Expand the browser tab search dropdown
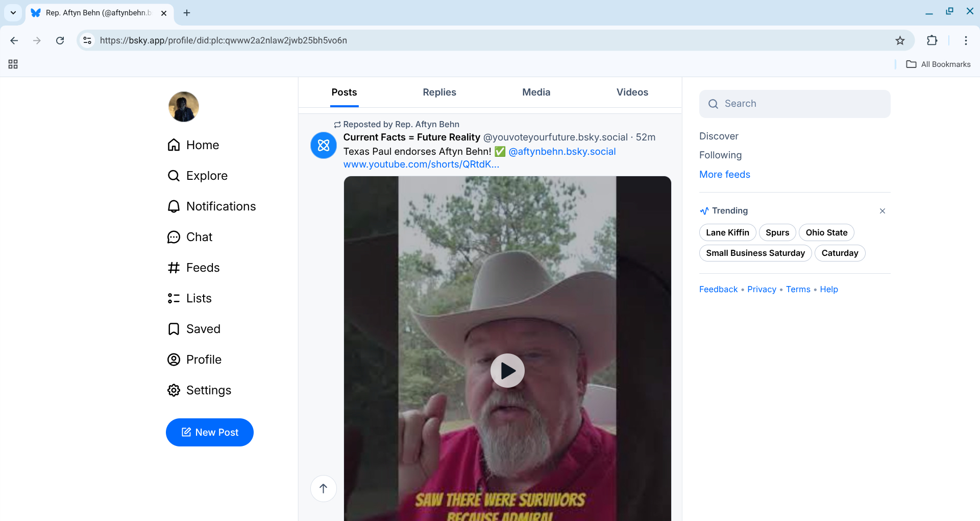 (x=13, y=13)
